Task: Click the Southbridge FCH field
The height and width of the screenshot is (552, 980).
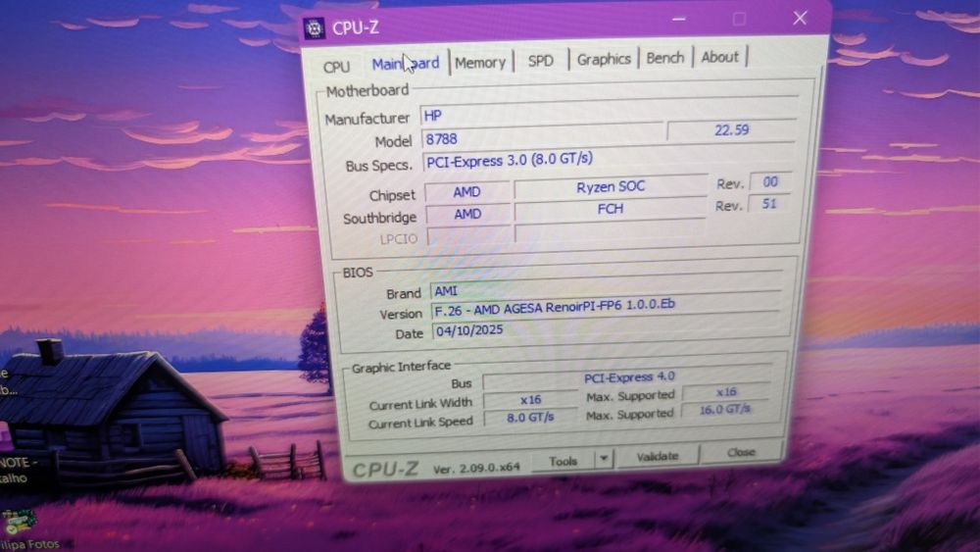Action: point(611,208)
